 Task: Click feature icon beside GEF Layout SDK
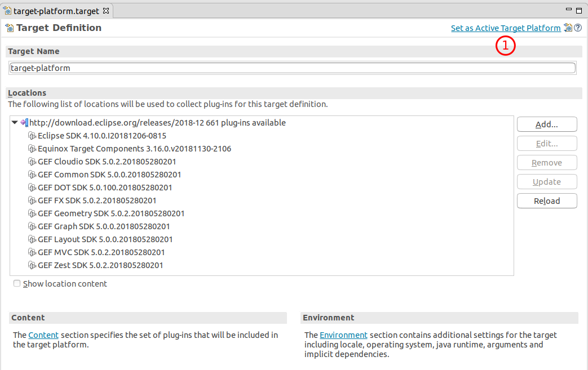pyautogui.click(x=32, y=239)
